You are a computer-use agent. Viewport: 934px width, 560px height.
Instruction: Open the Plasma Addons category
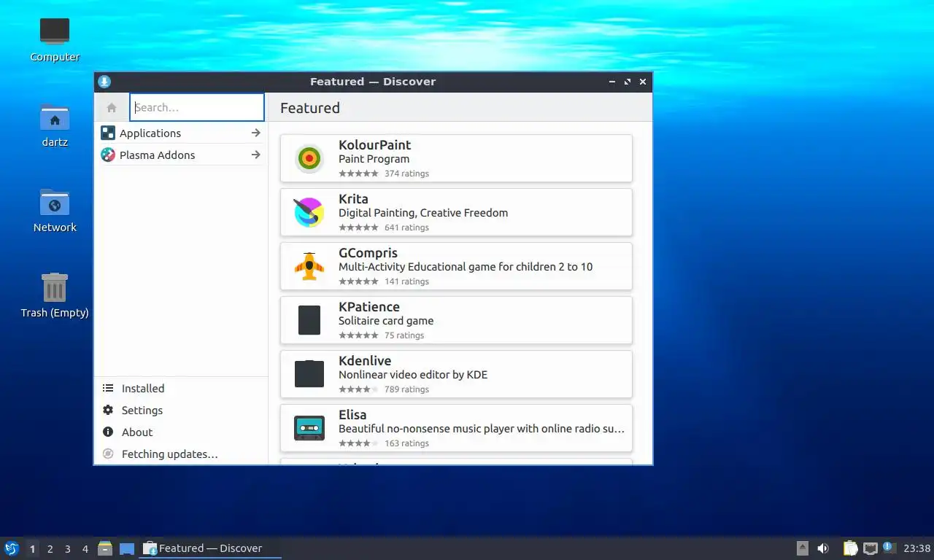pos(181,155)
